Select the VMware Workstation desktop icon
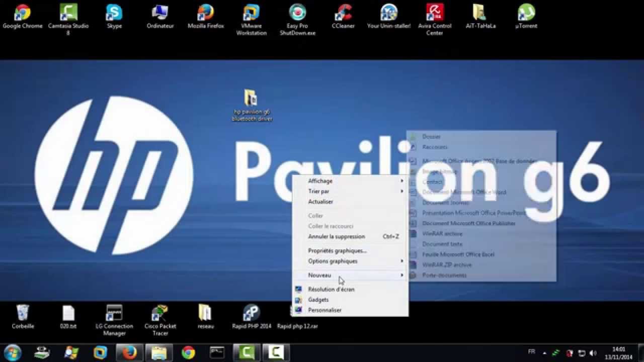Image resolution: width=644 pixels, height=362 pixels. point(252,20)
